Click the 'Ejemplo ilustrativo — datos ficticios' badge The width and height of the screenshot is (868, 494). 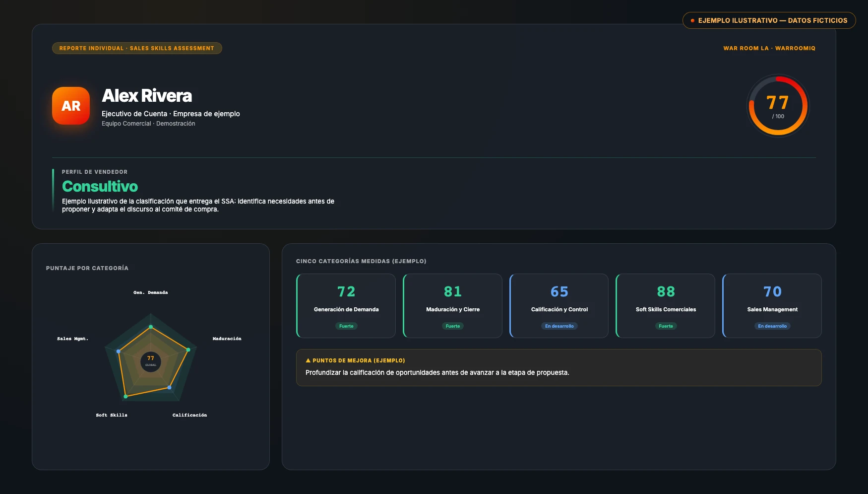click(x=769, y=20)
